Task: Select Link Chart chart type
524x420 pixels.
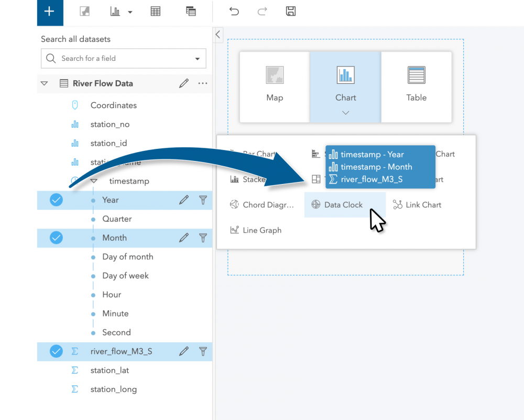Action: [x=417, y=204]
